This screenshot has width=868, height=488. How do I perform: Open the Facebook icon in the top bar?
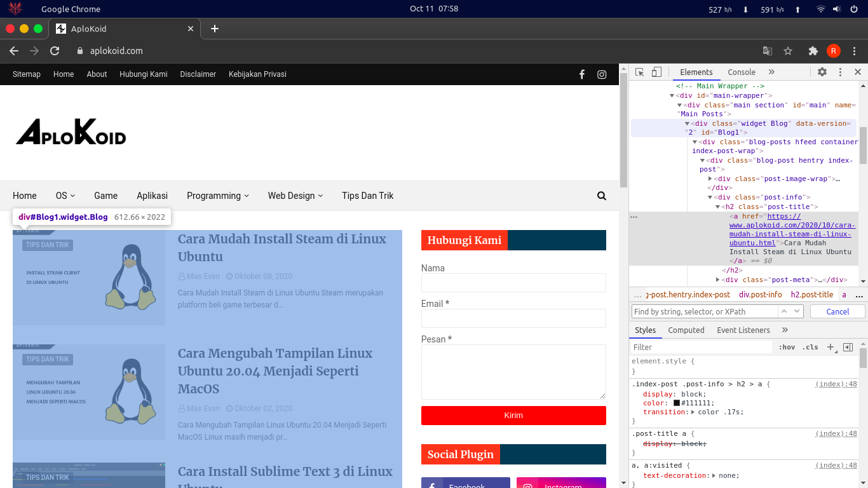[x=581, y=74]
